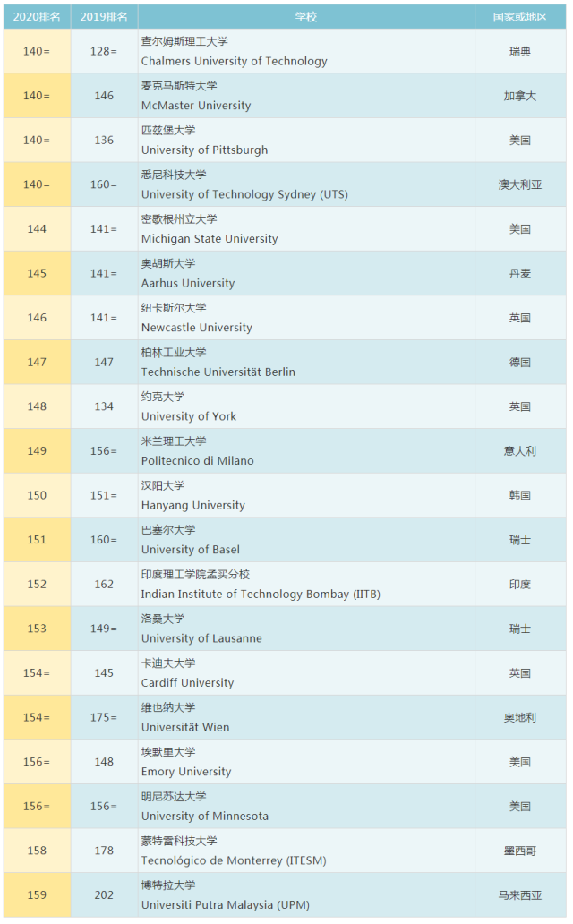This screenshot has height=924, width=573.
Task: Click country 奥地利 in Wien row
Action: 520,718
